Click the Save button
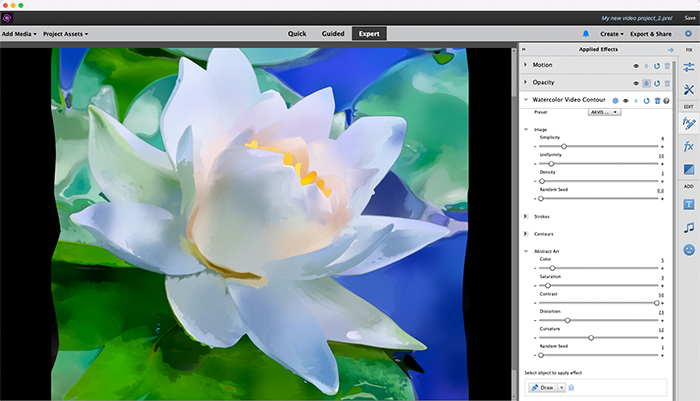This screenshot has height=401, width=700. 690,18
